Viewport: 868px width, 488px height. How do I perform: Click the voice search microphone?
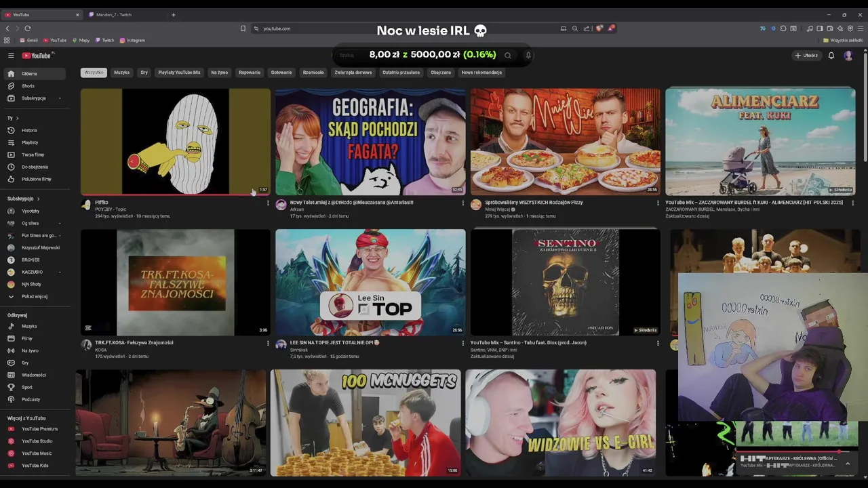click(x=528, y=56)
